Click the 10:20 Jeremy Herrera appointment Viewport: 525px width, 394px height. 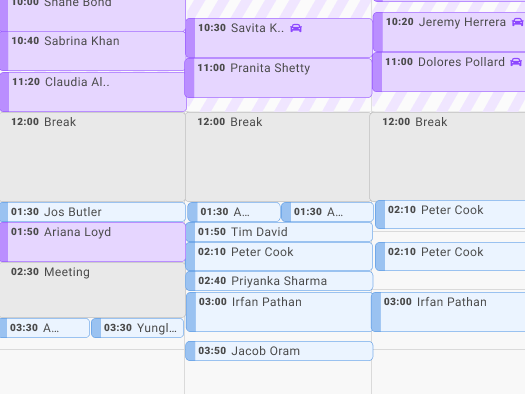449,32
